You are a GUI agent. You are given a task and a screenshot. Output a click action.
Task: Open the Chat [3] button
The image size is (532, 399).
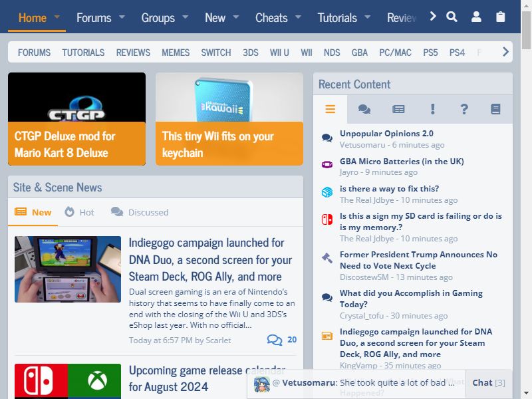tap(489, 383)
